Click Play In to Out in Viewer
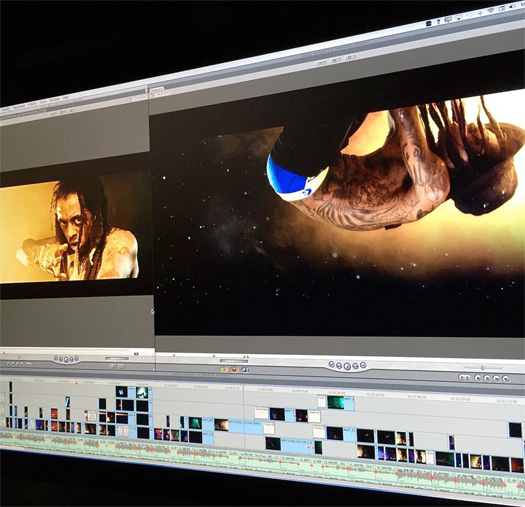 click(x=61, y=359)
